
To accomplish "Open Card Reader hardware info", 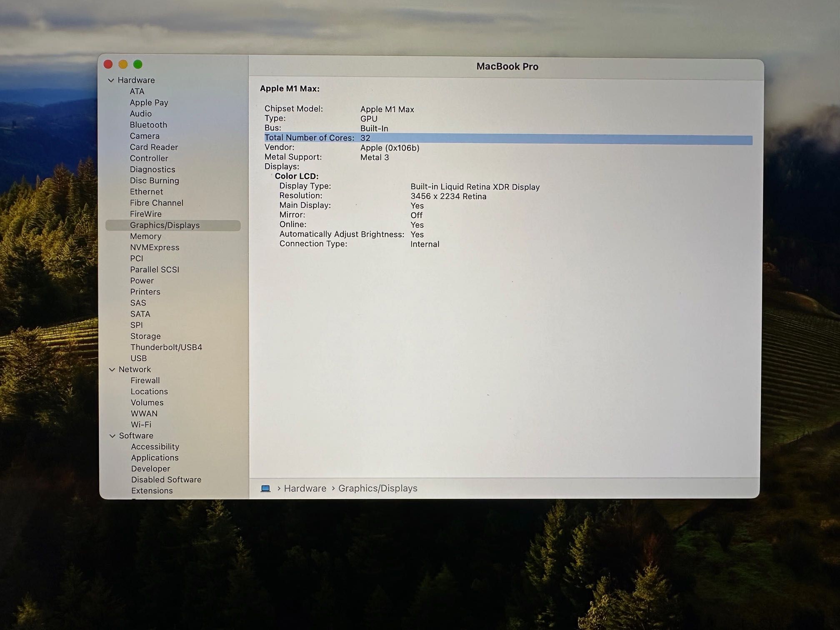I will tap(154, 147).
